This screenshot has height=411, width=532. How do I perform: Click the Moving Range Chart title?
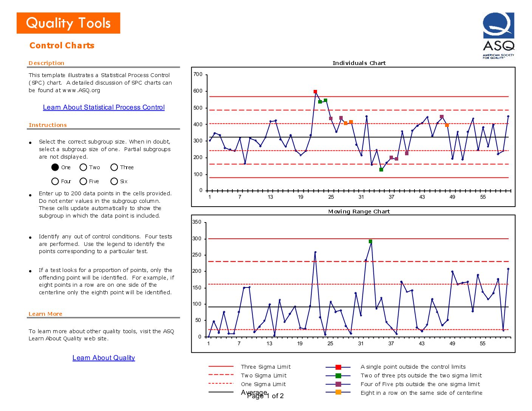click(359, 212)
